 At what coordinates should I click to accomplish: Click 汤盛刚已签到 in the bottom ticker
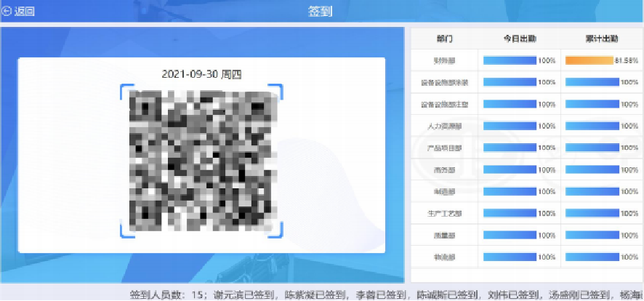pyautogui.click(x=580, y=294)
